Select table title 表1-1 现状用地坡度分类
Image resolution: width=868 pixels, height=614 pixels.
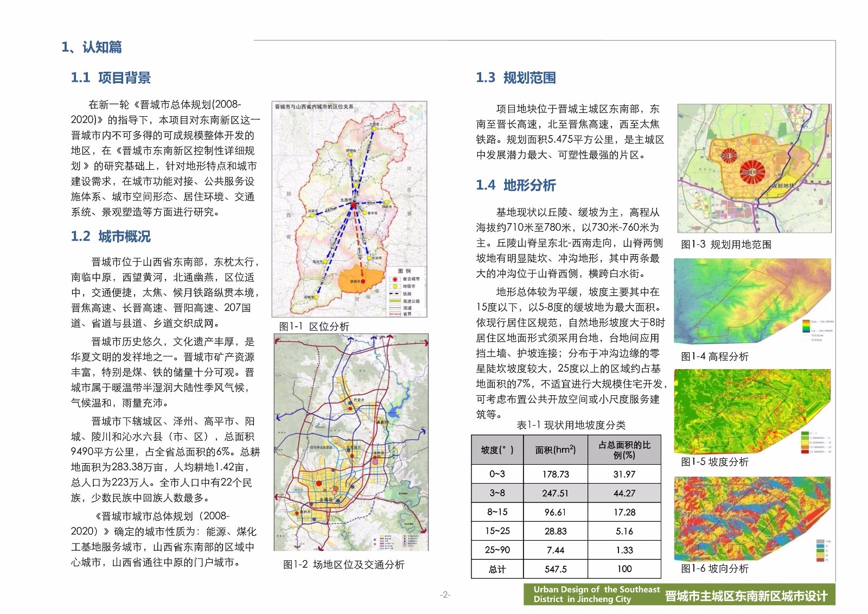[571, 425]
